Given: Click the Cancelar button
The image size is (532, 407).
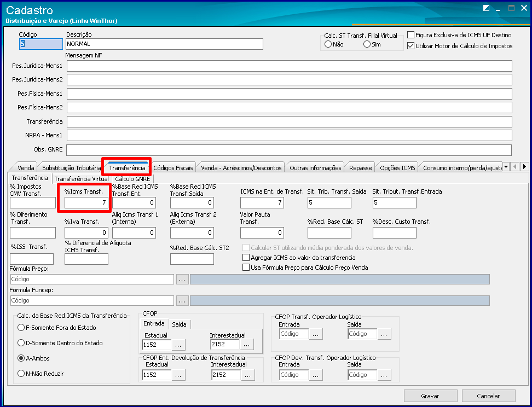Looking at the screenshot, I should 488,396.
